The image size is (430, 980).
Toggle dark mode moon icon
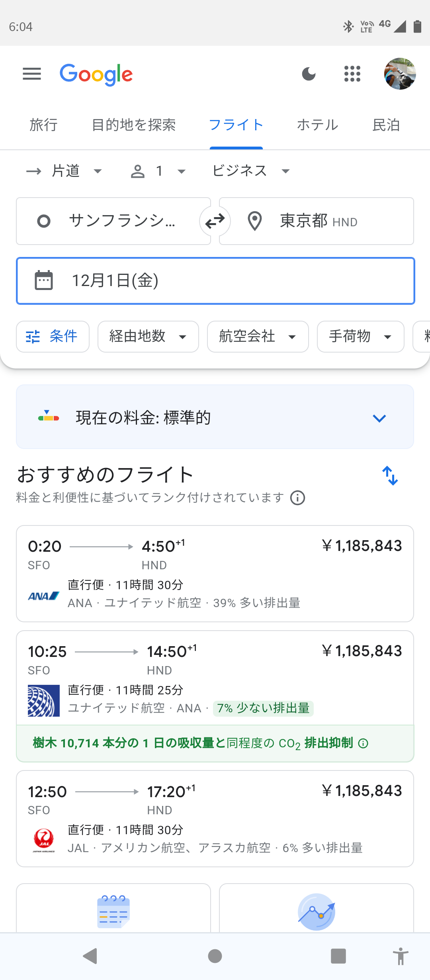point(309,74)
